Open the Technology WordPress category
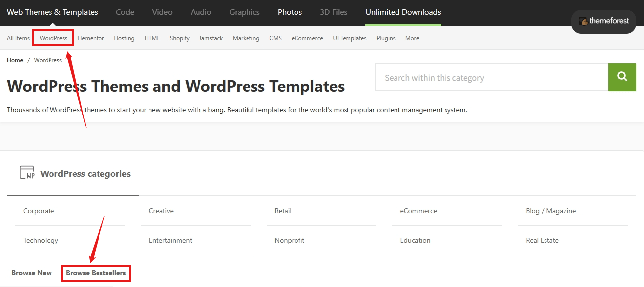 click(x=41, y=240)
